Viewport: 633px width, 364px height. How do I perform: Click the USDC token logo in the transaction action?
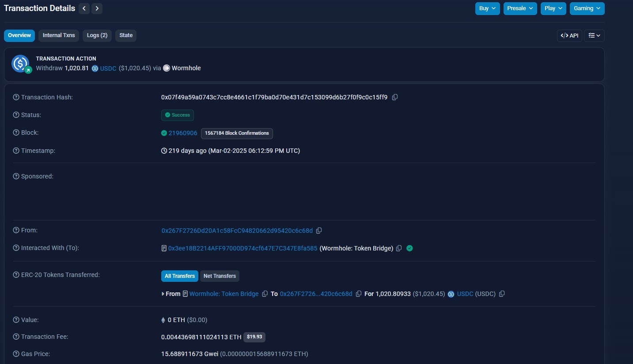coord(95,68)
